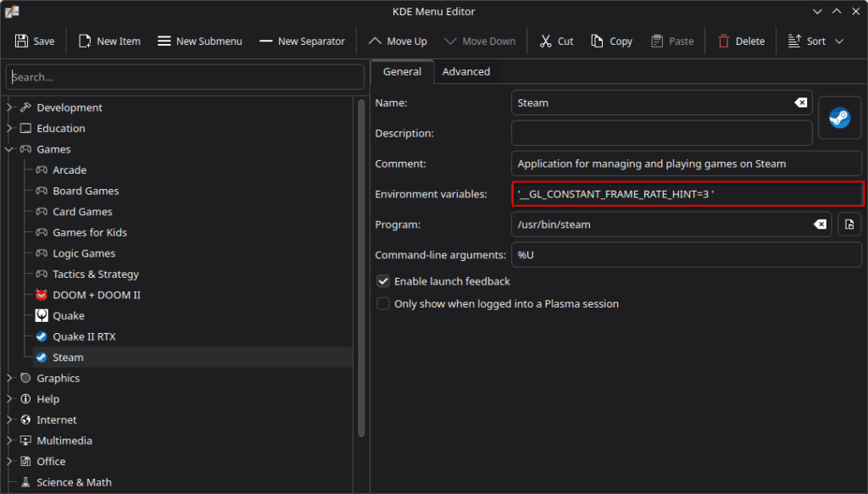Click the Graphics category icon
The height and width of the screenshot is (494, 868).
[25, 378]
